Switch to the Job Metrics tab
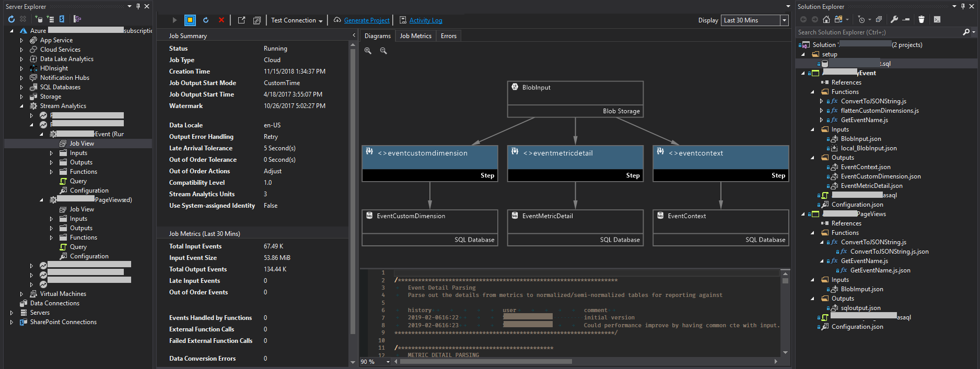Viewport: 980px width, 369px height. pyautogui.click(x=415, y=36)
